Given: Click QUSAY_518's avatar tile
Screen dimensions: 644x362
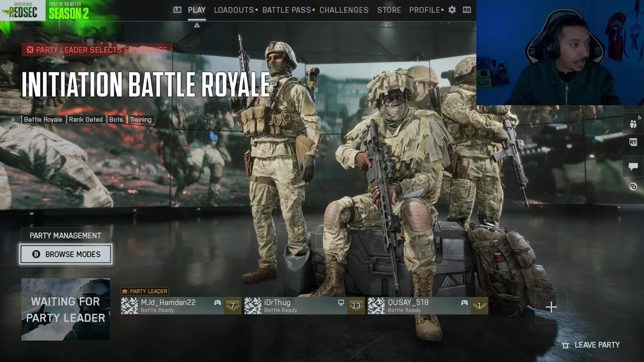Looking at the screenshot, I should point(376,306).
